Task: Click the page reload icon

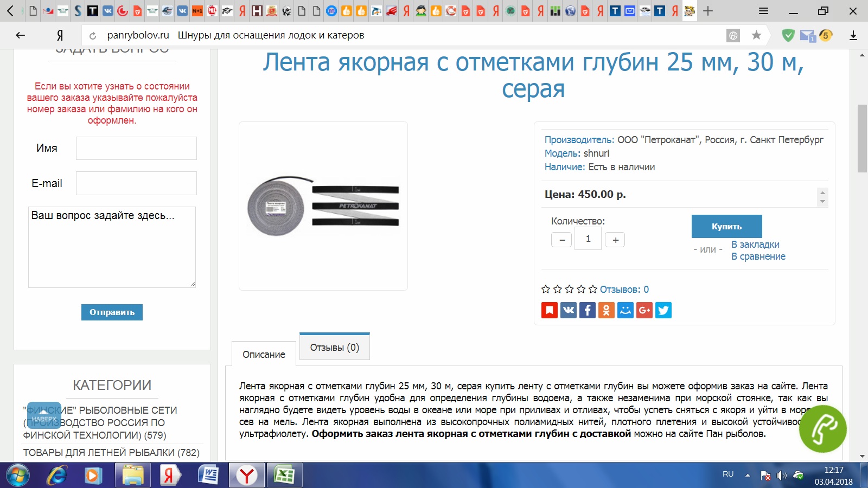Action: (93, 36)
